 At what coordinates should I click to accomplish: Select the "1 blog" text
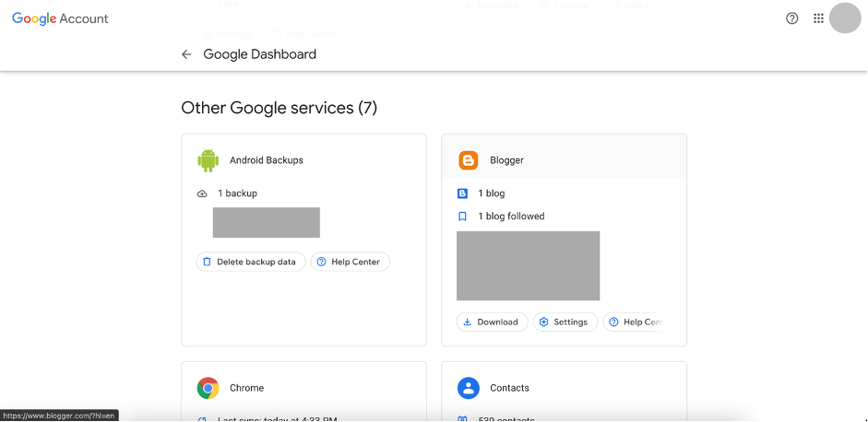(492, 193)
